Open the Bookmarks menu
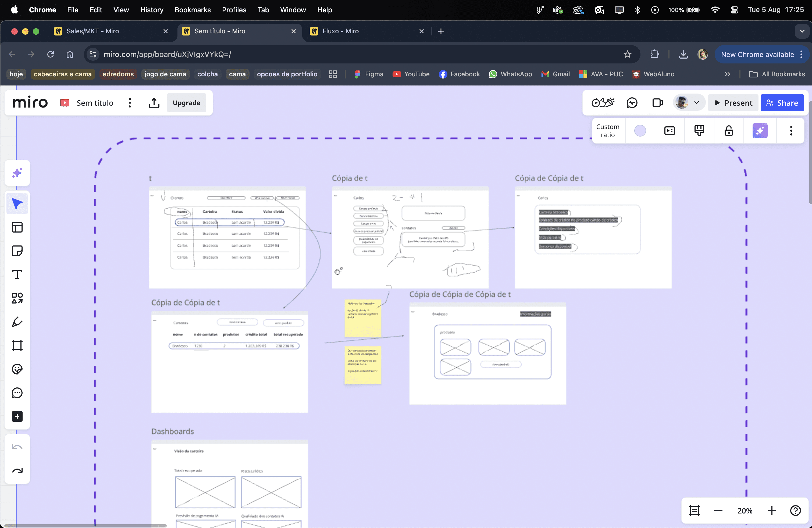Screen dimensions: 812x528 pyautogui.click(x=193, y=10)
